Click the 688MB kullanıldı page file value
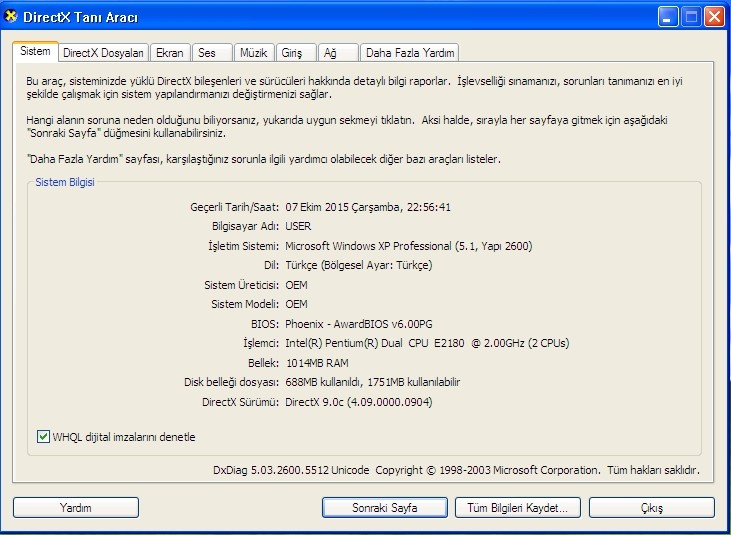Viewport: 731px width, 535px height. 373,382
